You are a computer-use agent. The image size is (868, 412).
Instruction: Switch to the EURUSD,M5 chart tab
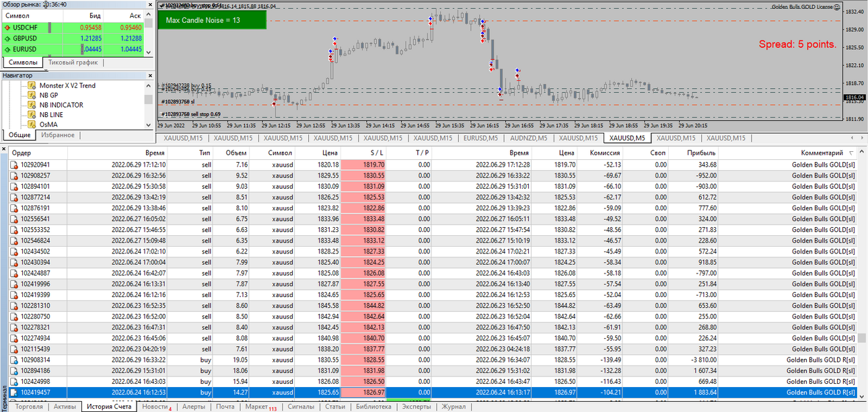pyautogui.click(x=480, y=138)
